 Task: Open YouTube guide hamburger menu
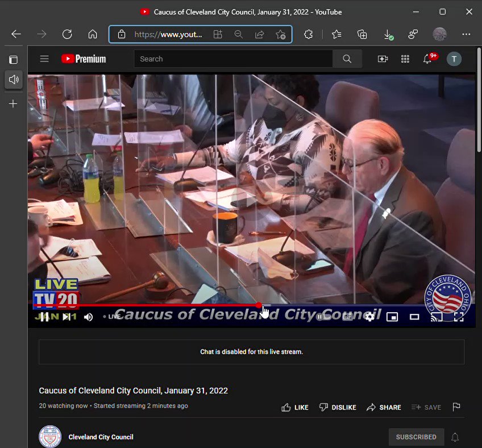pyautogui.click(x=44, y=59)
